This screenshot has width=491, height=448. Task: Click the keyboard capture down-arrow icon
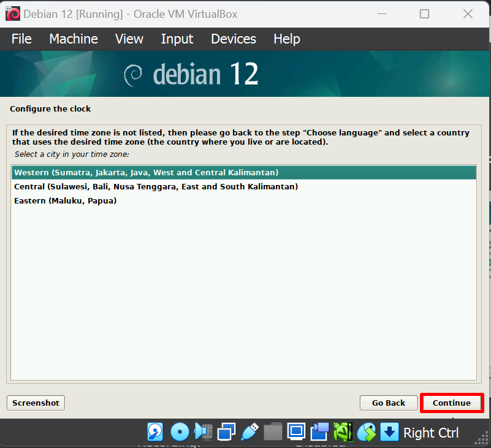point(389,432)
